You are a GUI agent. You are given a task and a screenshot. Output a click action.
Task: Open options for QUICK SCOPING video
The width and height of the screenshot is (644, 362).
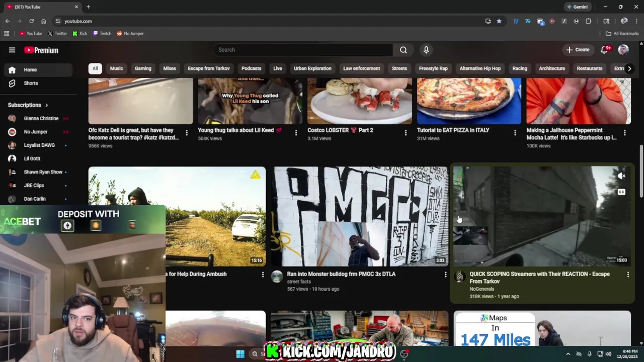(628, 275)
